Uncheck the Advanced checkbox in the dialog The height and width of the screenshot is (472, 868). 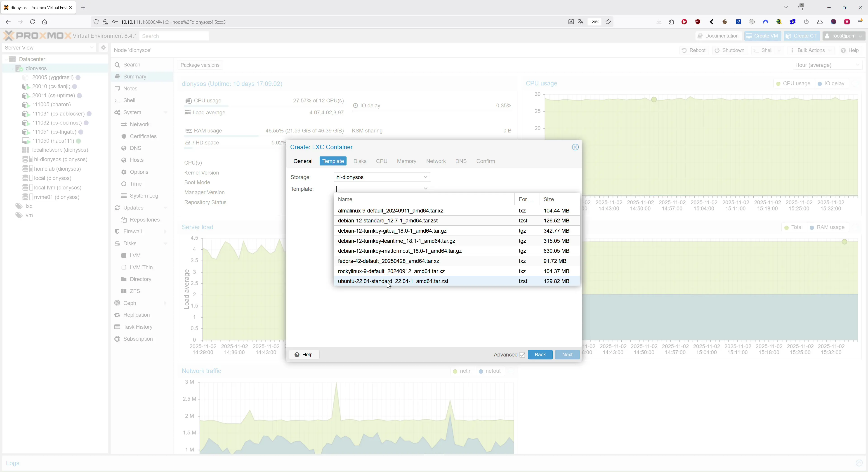[x=523, y=355]
